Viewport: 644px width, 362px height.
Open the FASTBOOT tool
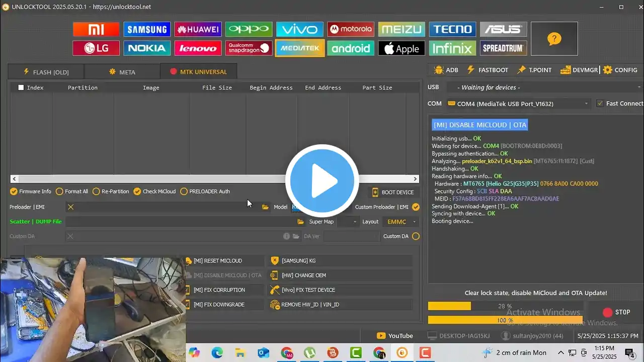click(487, 70)
